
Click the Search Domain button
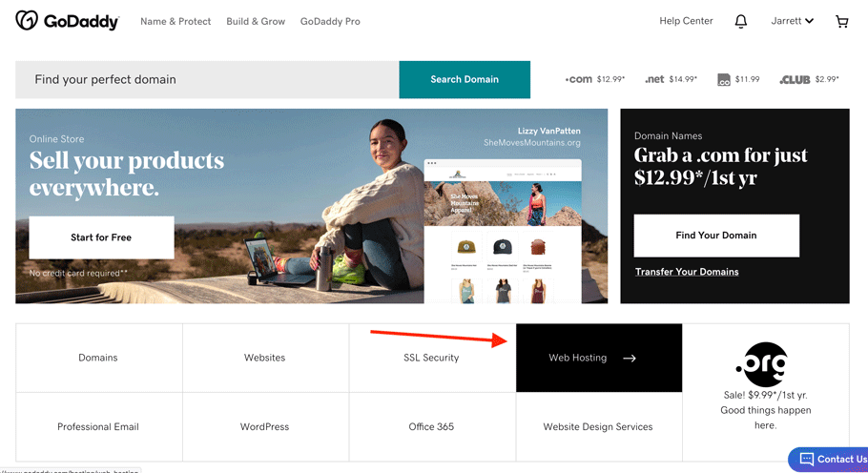coord(465,80)
